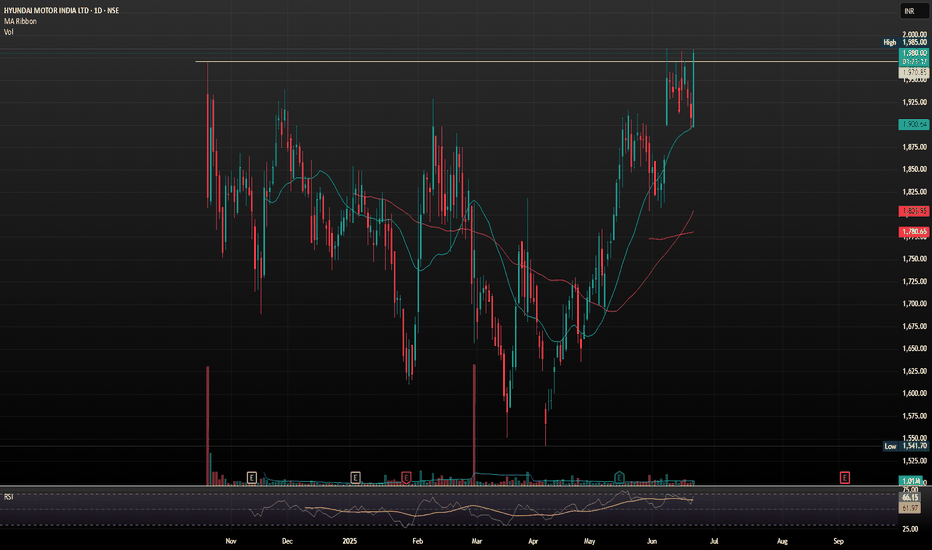Click the Dec label on time axis
Viewport: 932px width, 550px height.
[287, 541]
